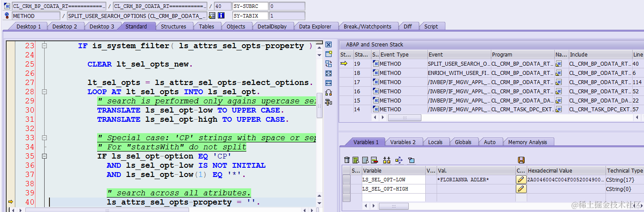This screenshot has height=212, width=644.
Task: Click the navigate icon left of info icon
Action: tap(212, 16)
